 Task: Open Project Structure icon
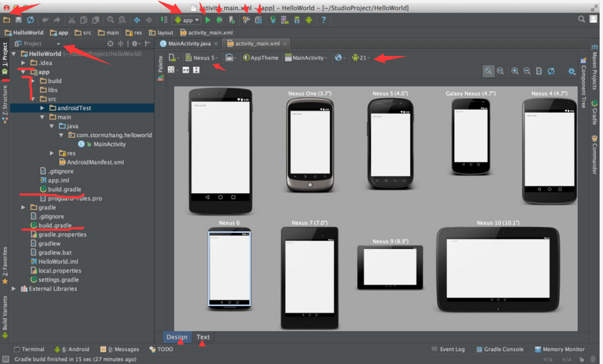pyautogui.click(x=258, y=20)
